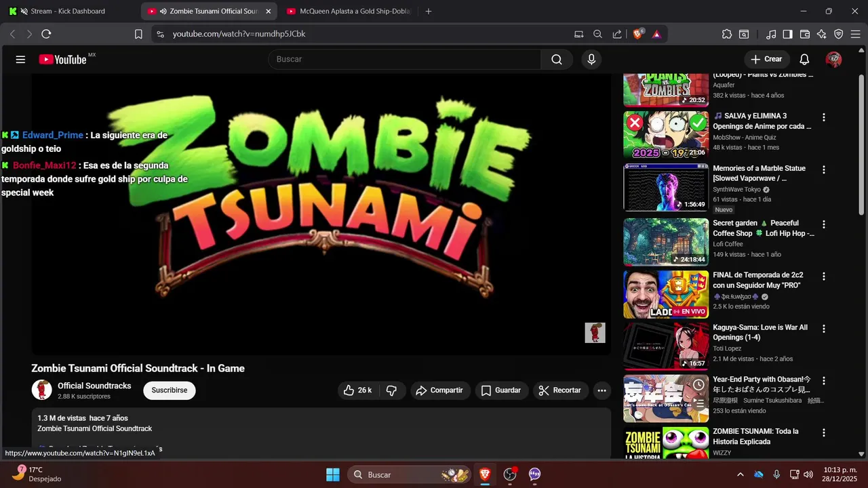This screenshot has height=488, width=868.
Task: Click the Suscribirse button
Action: pyautogui.click(x=170, y=390)
